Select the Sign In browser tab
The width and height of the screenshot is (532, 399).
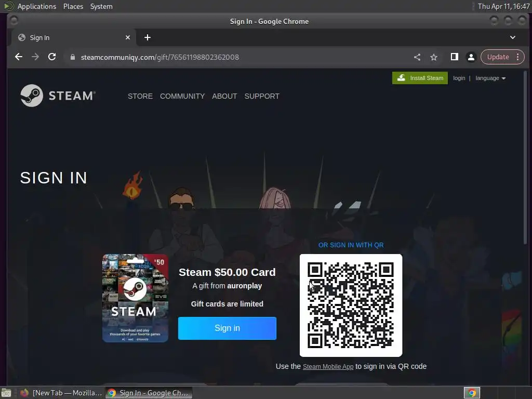coord(74,37)
